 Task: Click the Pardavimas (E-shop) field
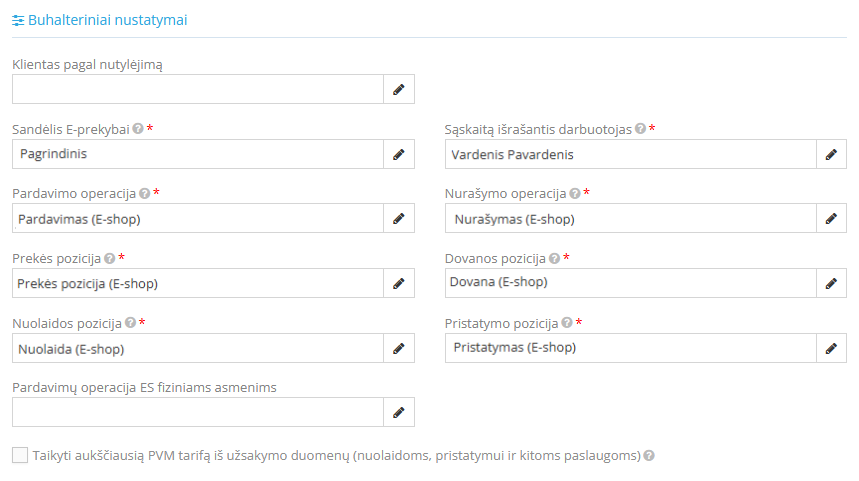tap(198, 218)
